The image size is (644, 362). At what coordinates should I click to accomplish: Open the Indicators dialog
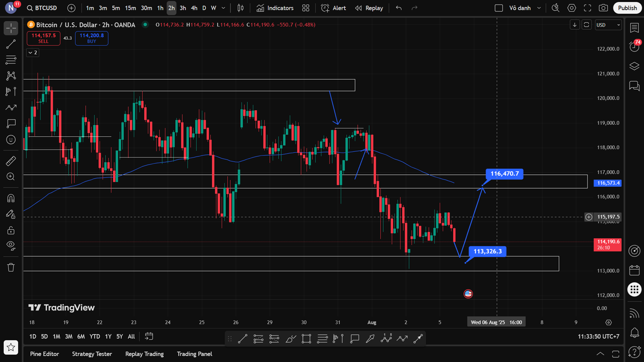[275, 8]
